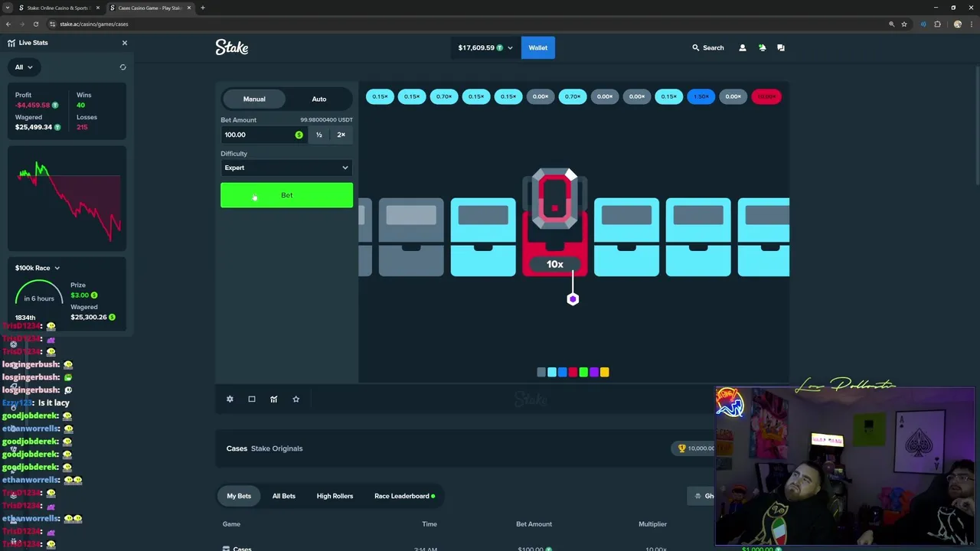
Task: Open All Bets tab
Action: pyautogui.click(x=284, y=496)
